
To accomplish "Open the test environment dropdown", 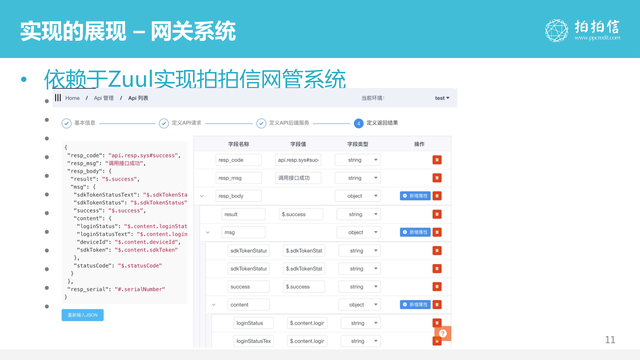I will (x=442, y=98).
